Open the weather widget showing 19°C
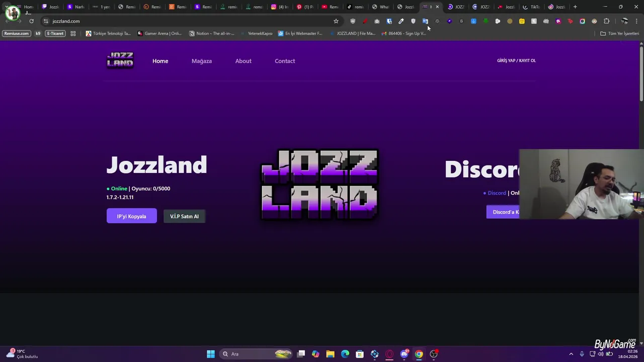 (23, 354)
